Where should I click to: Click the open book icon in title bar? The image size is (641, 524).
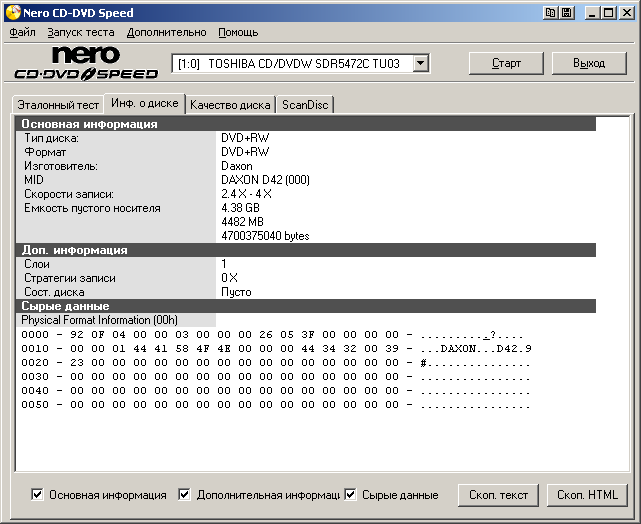(551, 13)
